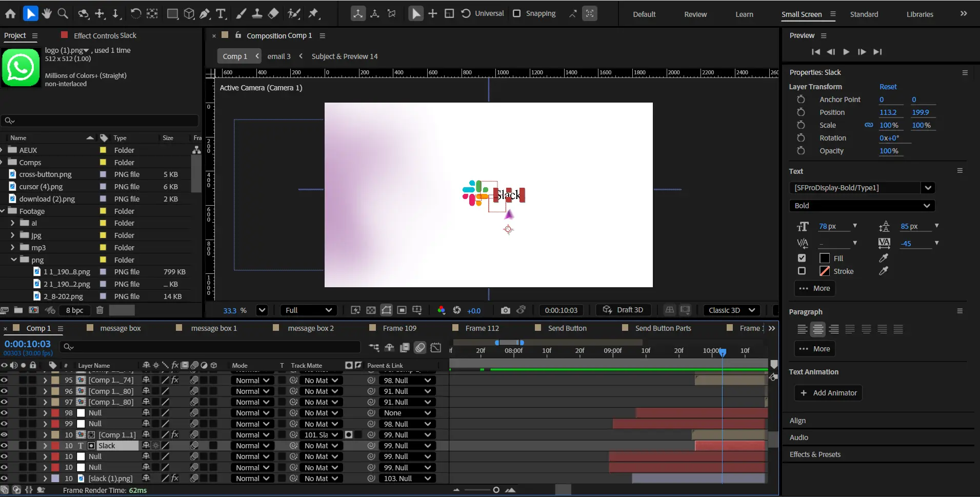Select the Hand tool in toolbar
Image resolution: width=980 pixels, height=497 pixels.
coord(47,13)
